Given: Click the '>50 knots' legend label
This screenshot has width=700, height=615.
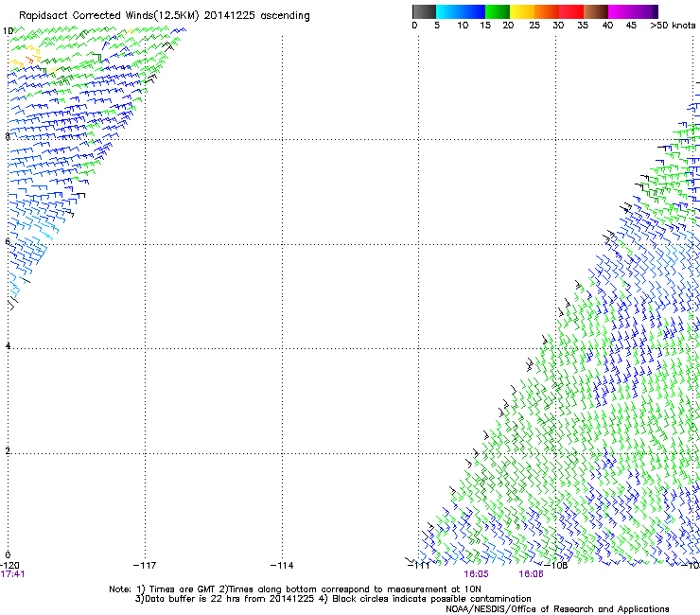Looking at the screenshot, I should 673,26.
